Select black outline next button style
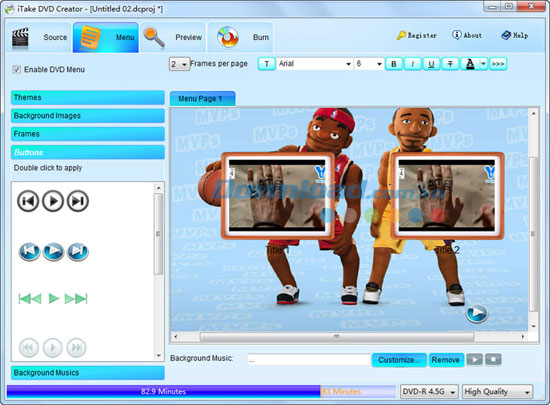The width and height of the screenshot is (550, 405). coord(78,201)
